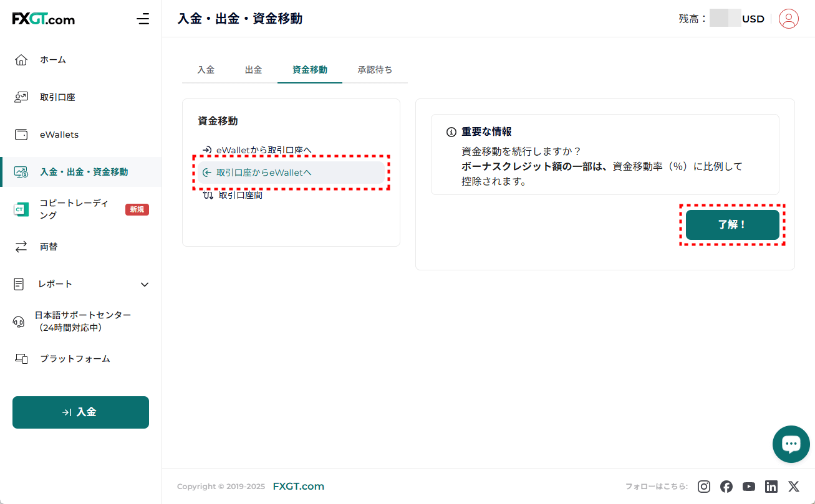The image size is (815, 504).
Task: Open the 承認待ち tab
Action: [x=375, y=70]
